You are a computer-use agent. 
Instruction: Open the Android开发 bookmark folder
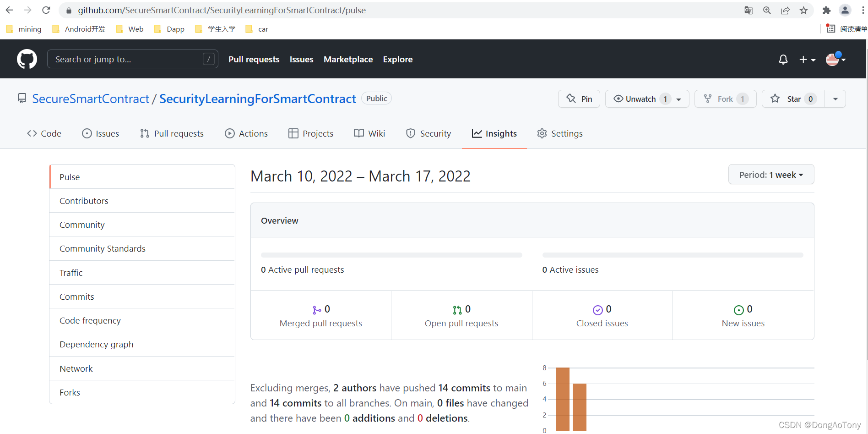(x=79, y=29)
